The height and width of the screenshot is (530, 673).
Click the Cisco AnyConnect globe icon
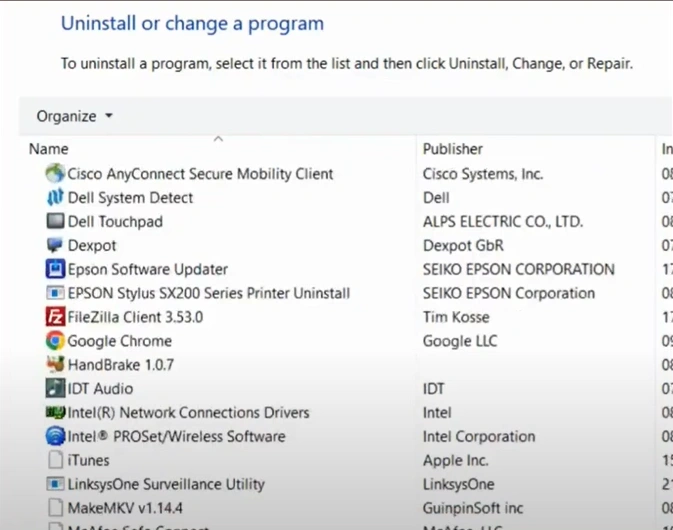[55, 173]
